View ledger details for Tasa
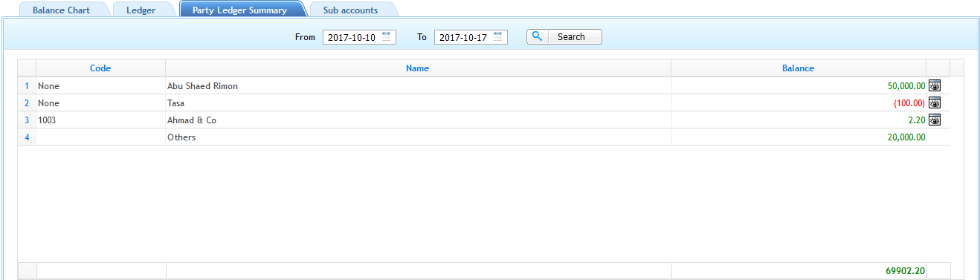980x280 pixels. 935,102
